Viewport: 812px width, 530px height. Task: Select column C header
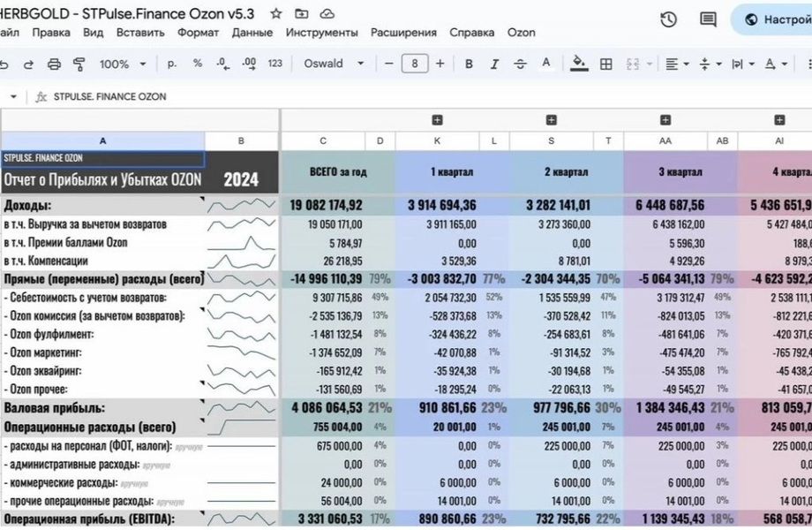323,141
